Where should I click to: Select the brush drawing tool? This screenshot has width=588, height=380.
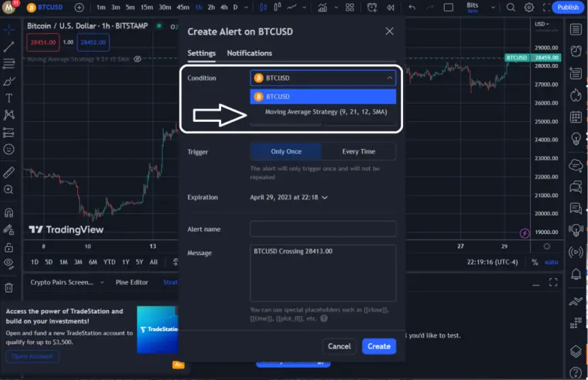pos(9,81)
